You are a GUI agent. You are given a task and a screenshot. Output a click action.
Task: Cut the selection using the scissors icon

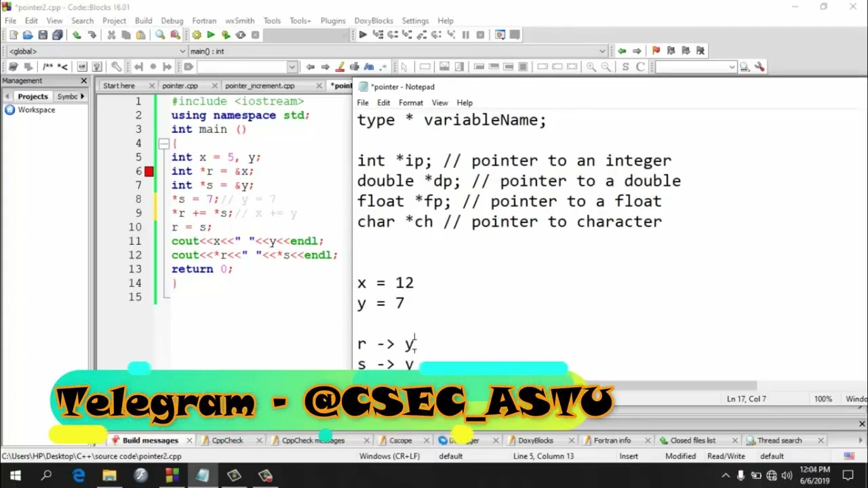[x=111, y=35]
